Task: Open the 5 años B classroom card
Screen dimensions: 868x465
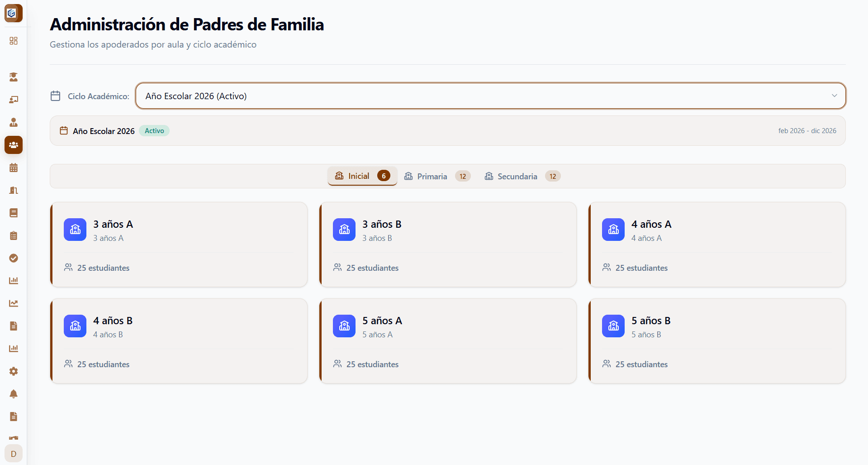Action: [x=716, y=341]
